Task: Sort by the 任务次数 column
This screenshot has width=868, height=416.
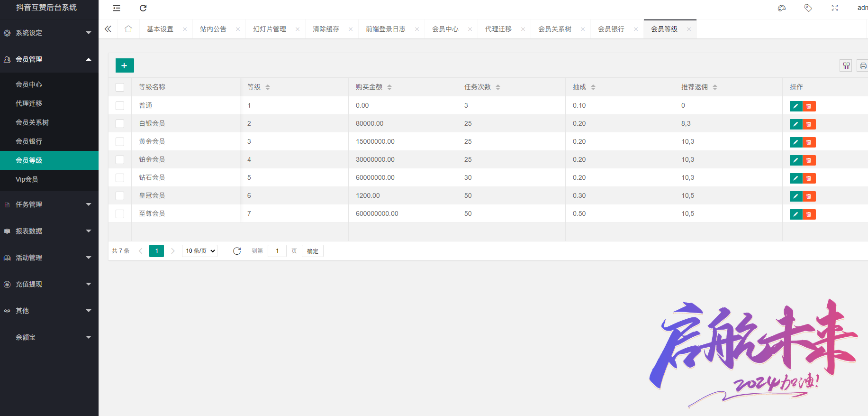Action: (498, 87)
